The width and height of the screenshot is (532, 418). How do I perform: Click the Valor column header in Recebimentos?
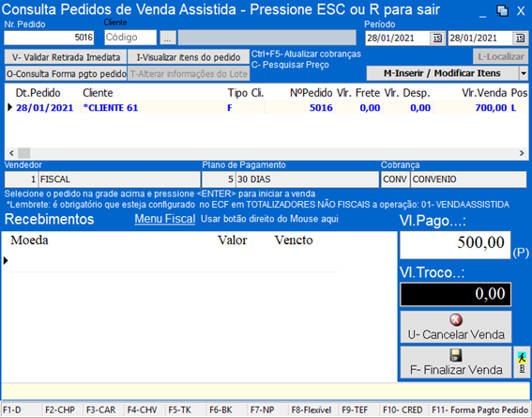233,240
